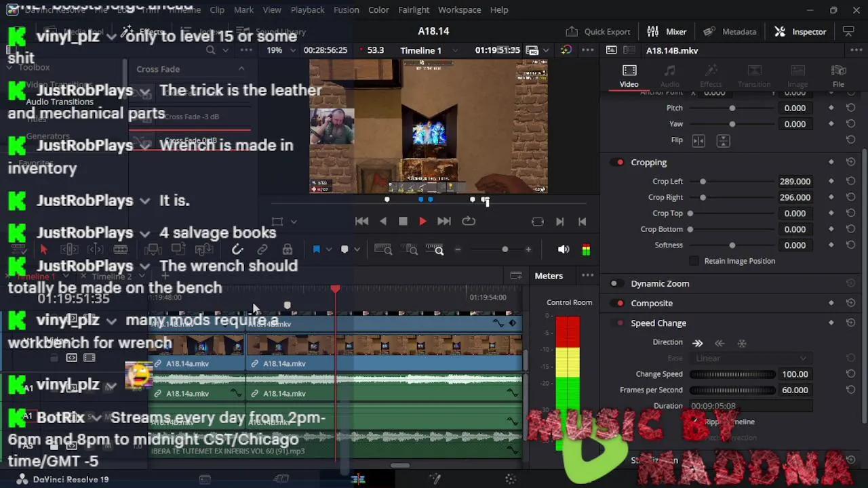Open the viewer transform mode dropdown

tap(294, 222)
